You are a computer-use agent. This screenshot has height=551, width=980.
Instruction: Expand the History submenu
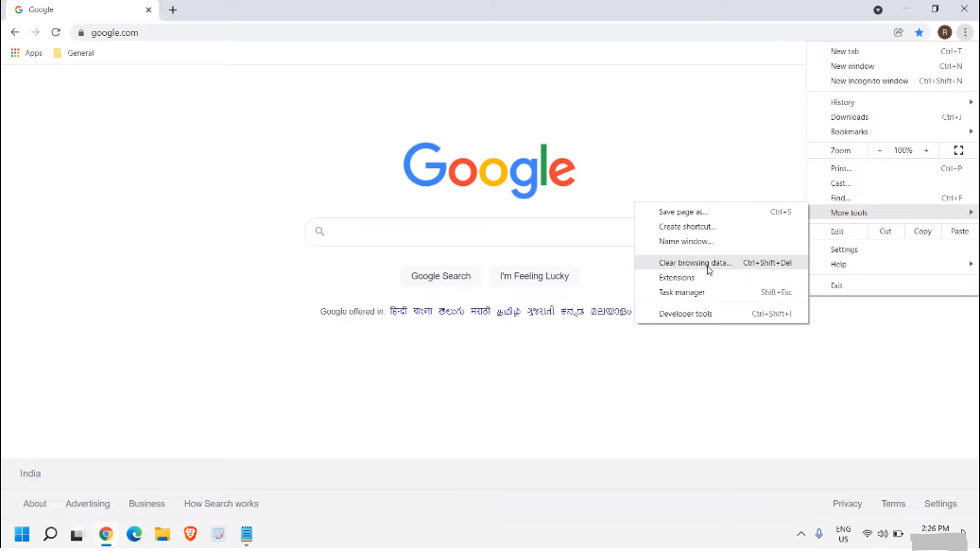[894, 102]
